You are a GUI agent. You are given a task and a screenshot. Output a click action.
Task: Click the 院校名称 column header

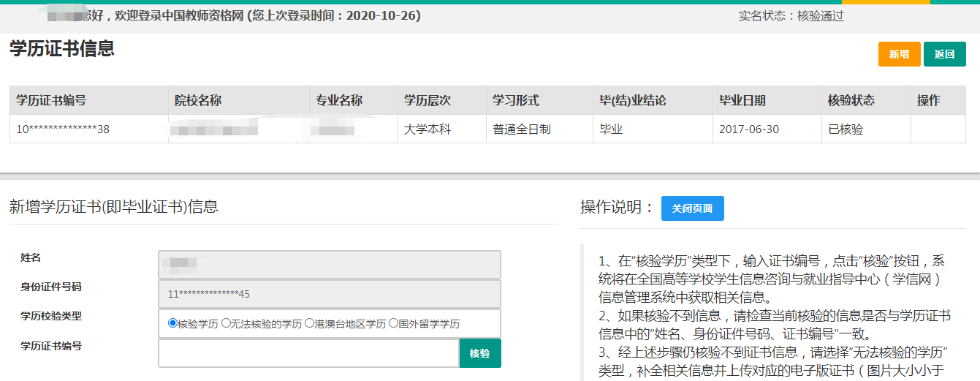tap(198, 100)
